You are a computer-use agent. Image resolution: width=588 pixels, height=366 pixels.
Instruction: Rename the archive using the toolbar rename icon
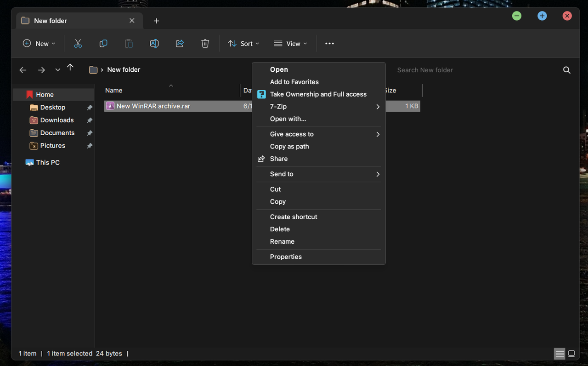coord(154,43)
